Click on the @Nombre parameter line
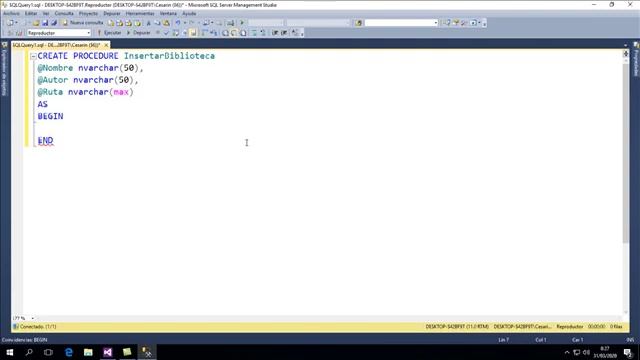Screen dimensions: 640x360 pos(90,68)
